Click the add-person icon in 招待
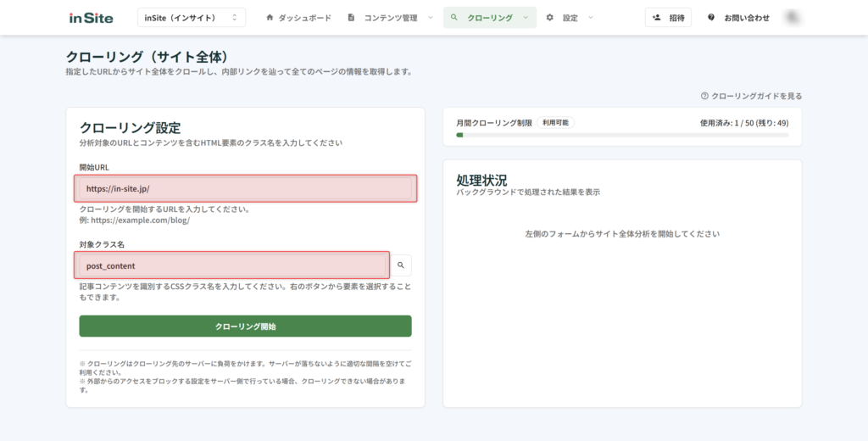This screenshot has height=441, width=868. pyautogui.click(x=657, y=18)
